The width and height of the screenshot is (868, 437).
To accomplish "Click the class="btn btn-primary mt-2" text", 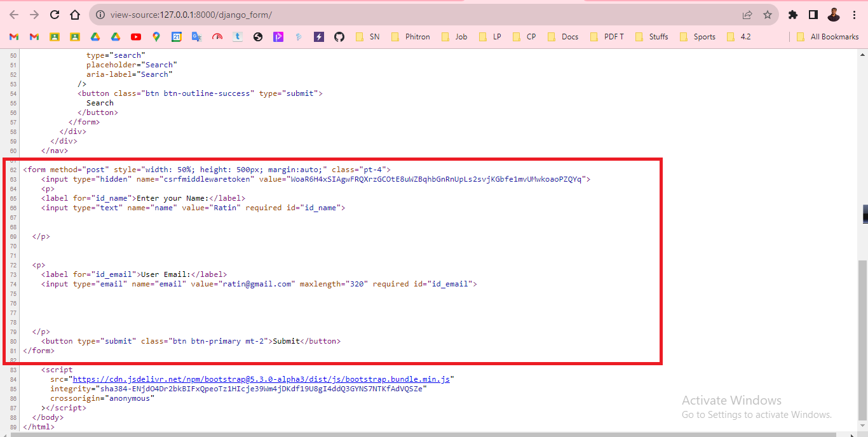I will [x=205, y=341].
